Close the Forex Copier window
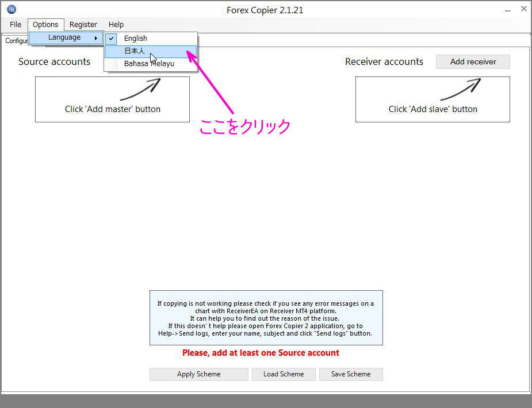This screenshot has width=532, height=408. (x=523, y=9)
